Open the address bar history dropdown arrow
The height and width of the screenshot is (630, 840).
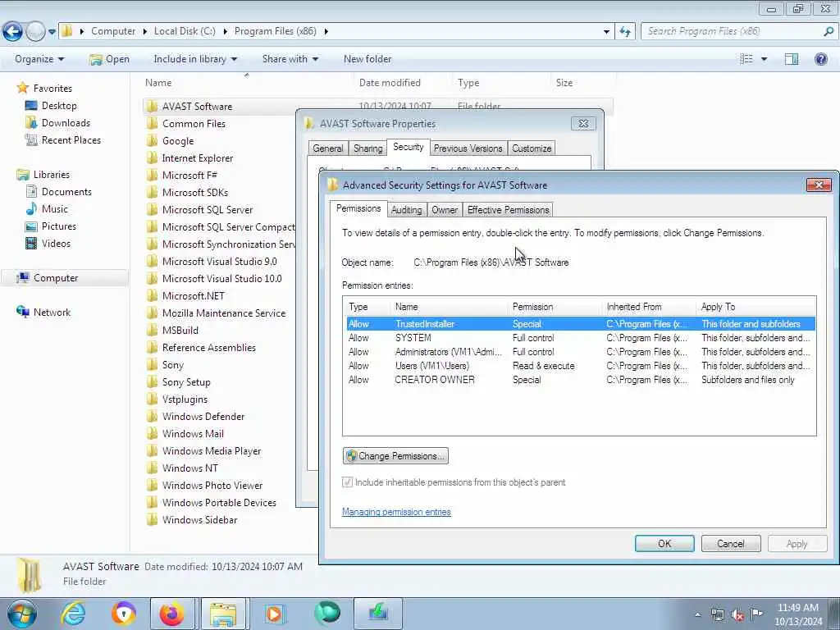pyautogui.click(x=606, y=32)
